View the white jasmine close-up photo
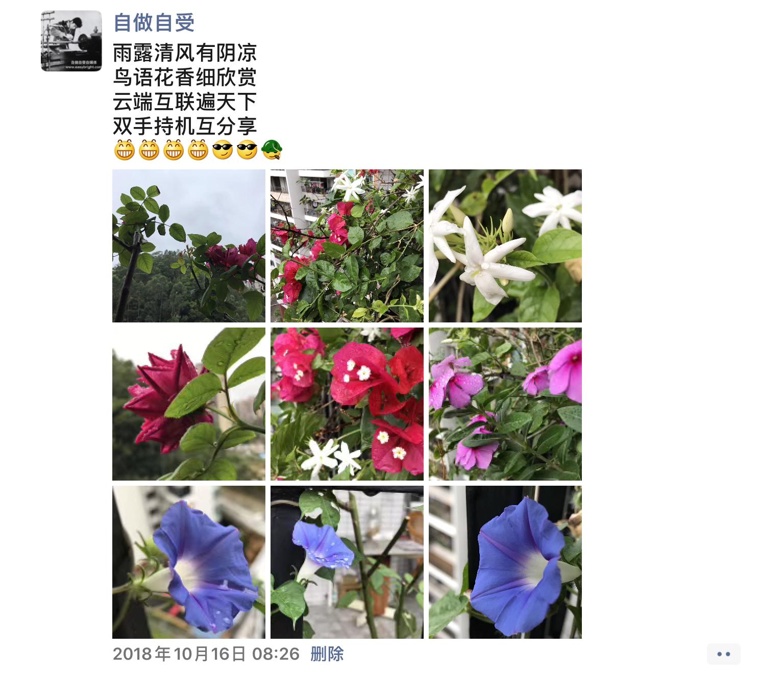The width and height of the screenshot is (784, 676). click(x=505, y=246)
